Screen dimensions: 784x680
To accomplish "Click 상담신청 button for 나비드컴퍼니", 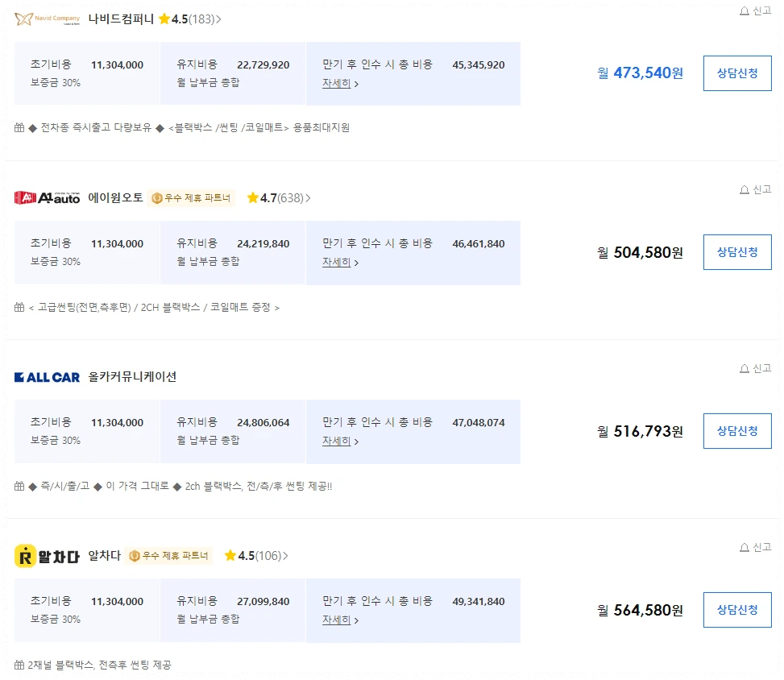I will 737,73.
